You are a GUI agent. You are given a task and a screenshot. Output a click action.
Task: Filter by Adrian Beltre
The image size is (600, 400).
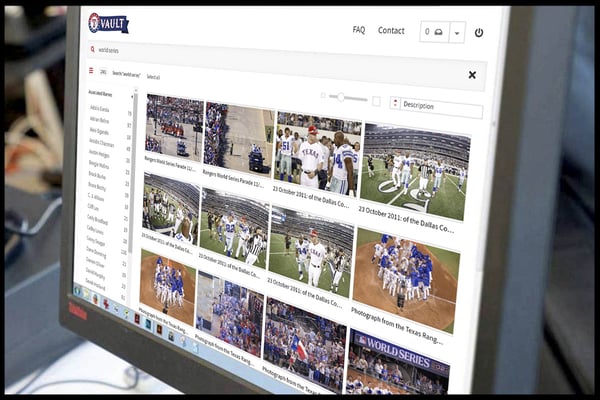(x=99, y=120)
